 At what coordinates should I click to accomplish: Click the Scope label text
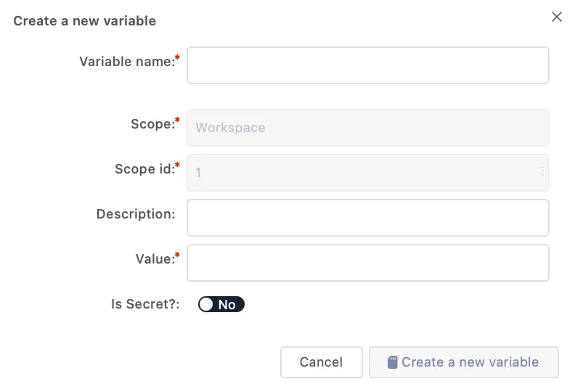153,124
